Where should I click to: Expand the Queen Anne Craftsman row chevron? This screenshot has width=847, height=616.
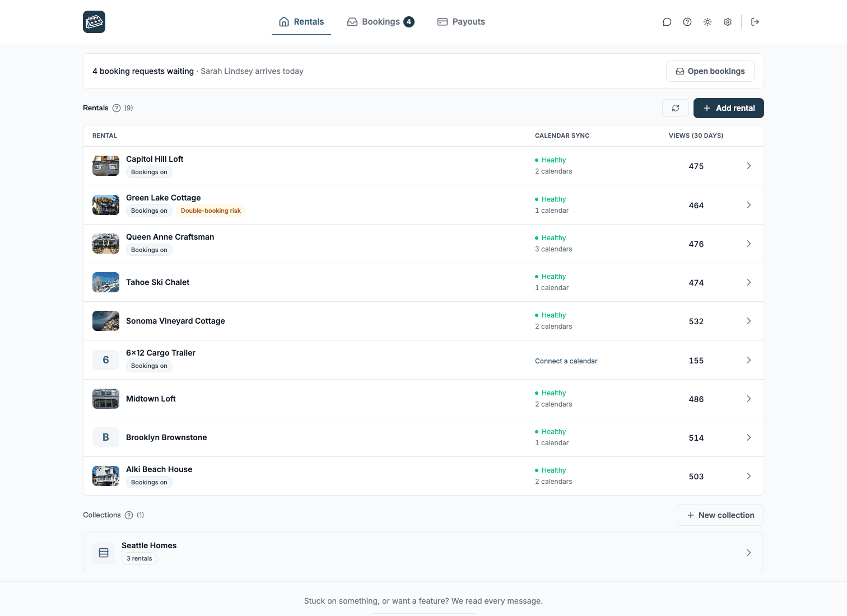749,244
